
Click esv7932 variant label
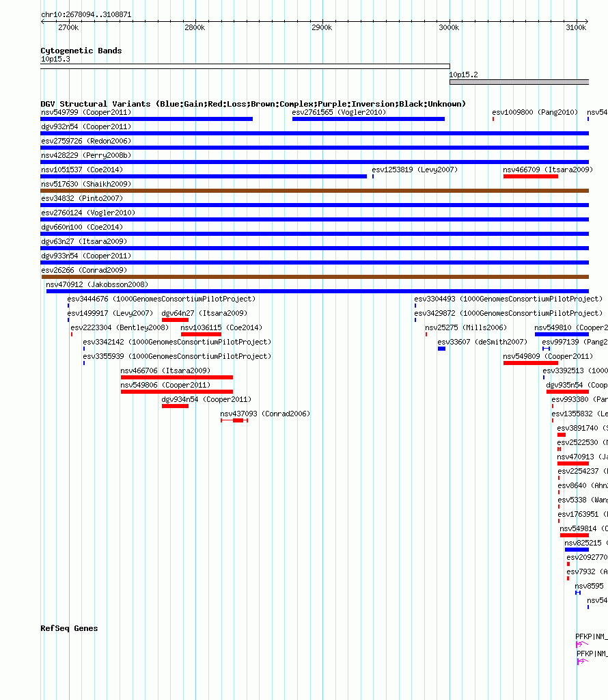tap(587, 571)
